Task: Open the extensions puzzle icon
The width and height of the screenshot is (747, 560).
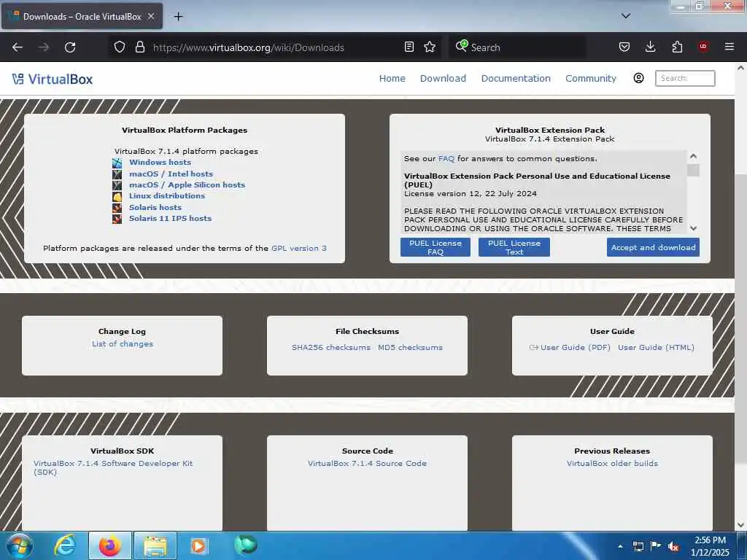Action: pos(677,47)
